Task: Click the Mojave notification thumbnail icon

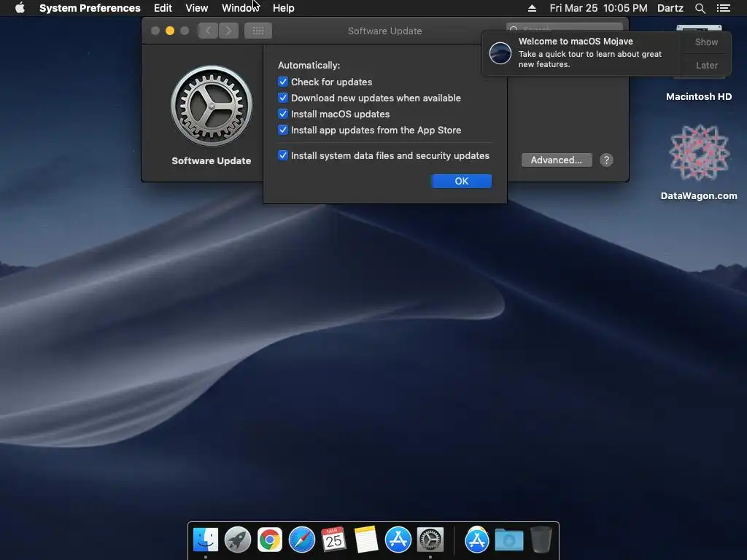Action: 500,52
